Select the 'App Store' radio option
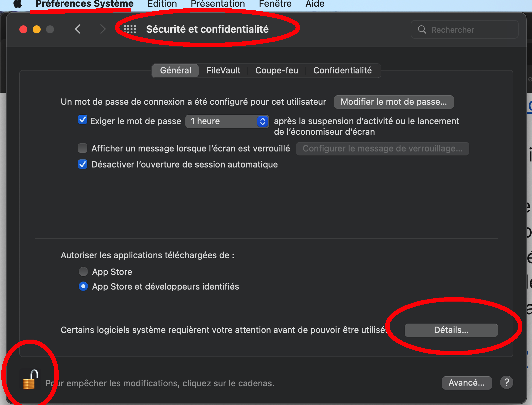532x405 pixels. tap(83, 272)
